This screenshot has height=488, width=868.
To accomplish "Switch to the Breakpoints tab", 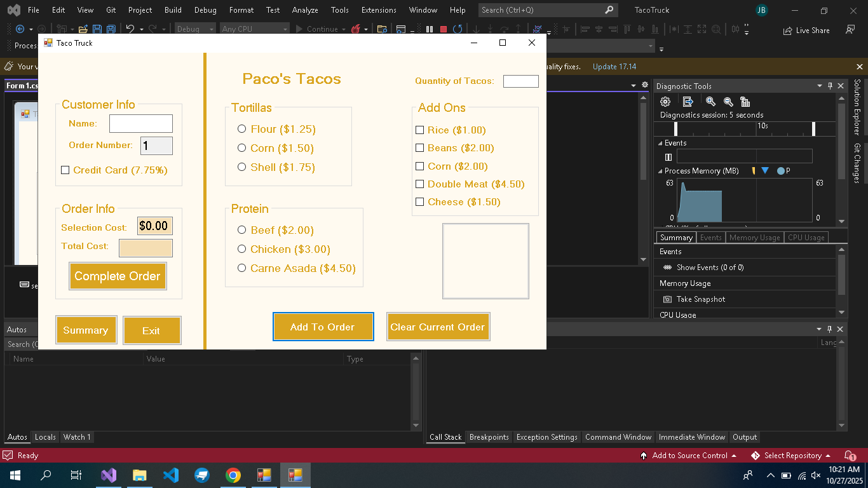I will tap(489, 437).
